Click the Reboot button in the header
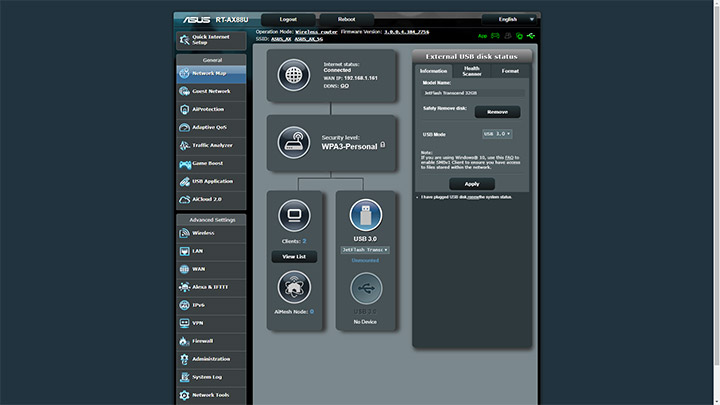The image size is (720, 405). coord(346,19)
